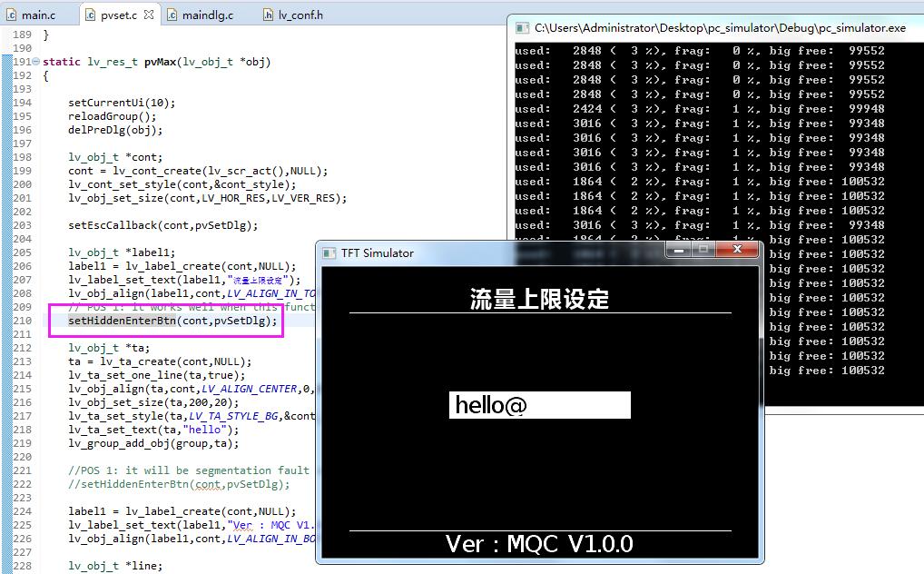Screen dimensions: 924x574
Task: Switch to the main.c tab
Action: (37, 14)
